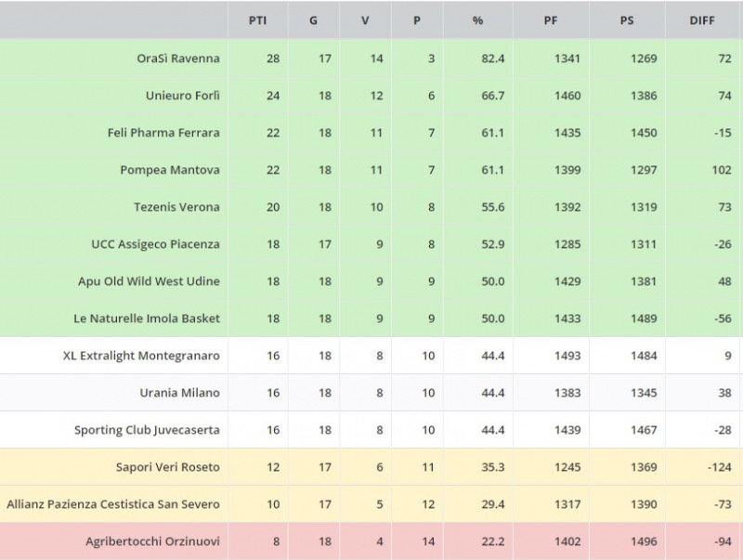
Task: Select UCC Assigeco Piacenza row name
Action: click(155, 244)
